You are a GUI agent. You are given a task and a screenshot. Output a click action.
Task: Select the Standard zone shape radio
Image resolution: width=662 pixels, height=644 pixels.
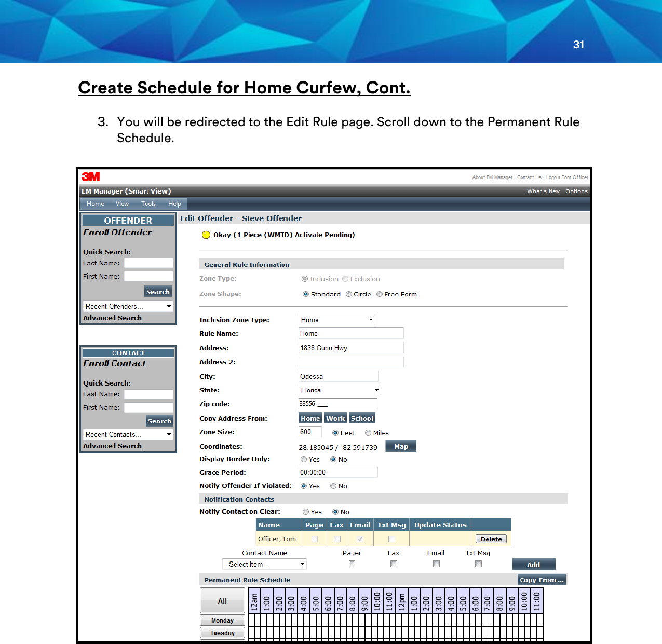[306, 294]
